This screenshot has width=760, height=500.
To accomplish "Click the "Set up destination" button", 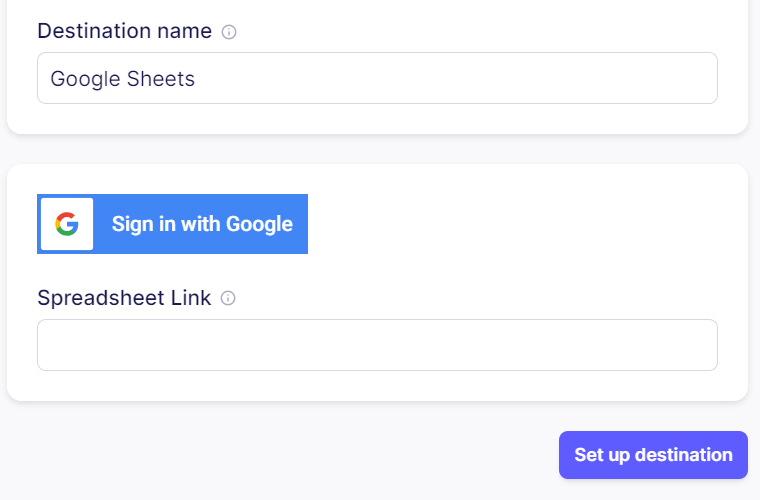I will pos(653,455).
